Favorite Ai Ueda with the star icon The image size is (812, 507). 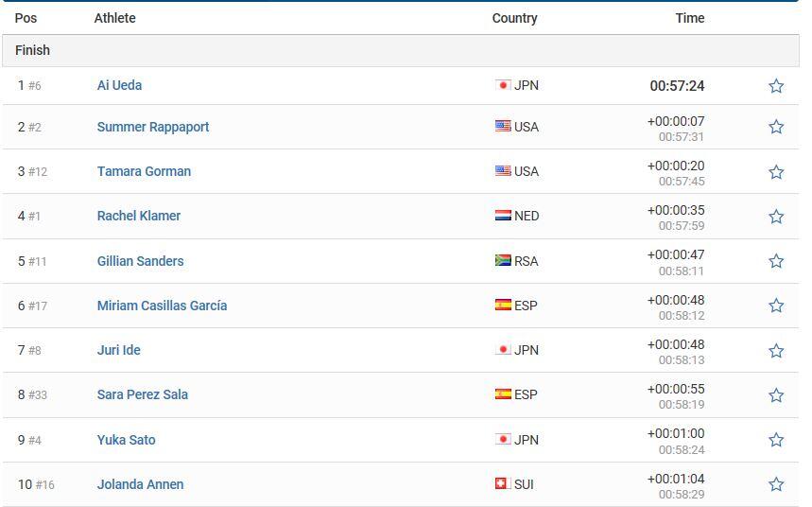[x=776, y=85]
